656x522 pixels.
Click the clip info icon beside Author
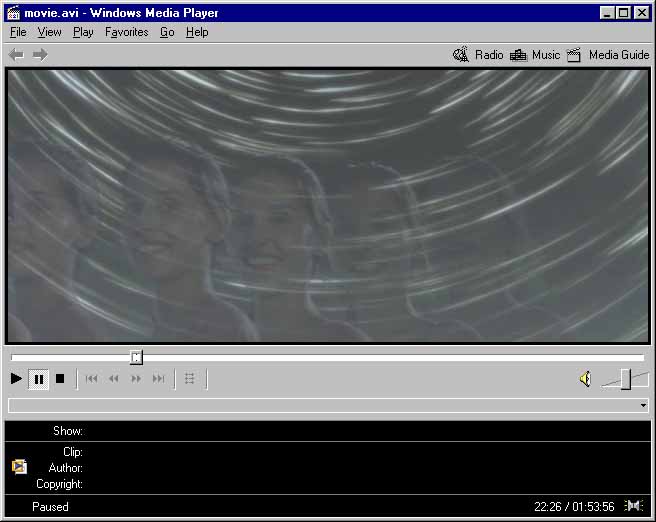point(19,466)
